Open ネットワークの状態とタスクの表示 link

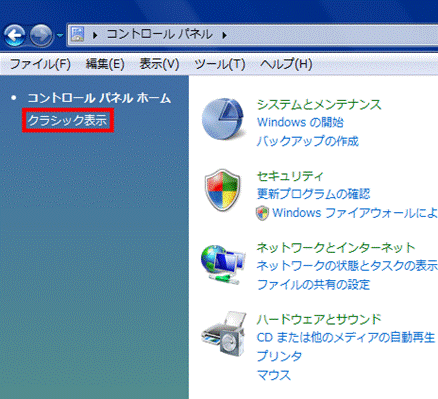click(347, 266)
